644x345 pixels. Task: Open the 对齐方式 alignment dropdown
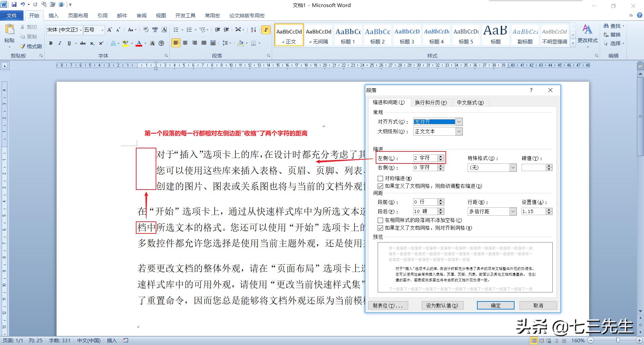tap(459, 122)
